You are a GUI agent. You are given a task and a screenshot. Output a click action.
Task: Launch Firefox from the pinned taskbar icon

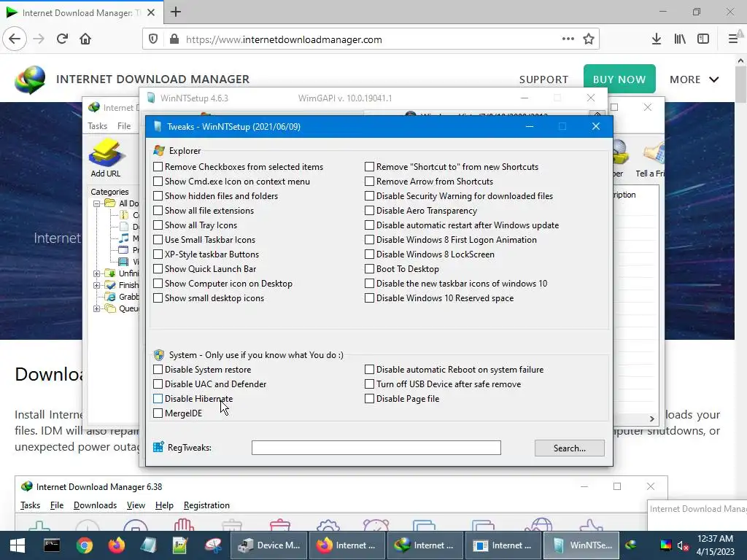point(116,545)
